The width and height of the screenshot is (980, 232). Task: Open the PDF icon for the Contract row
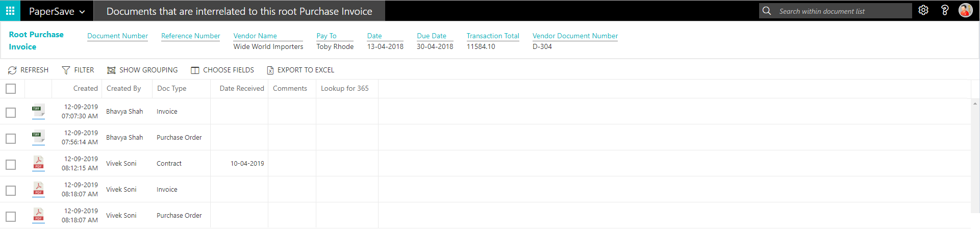[38, 163]
